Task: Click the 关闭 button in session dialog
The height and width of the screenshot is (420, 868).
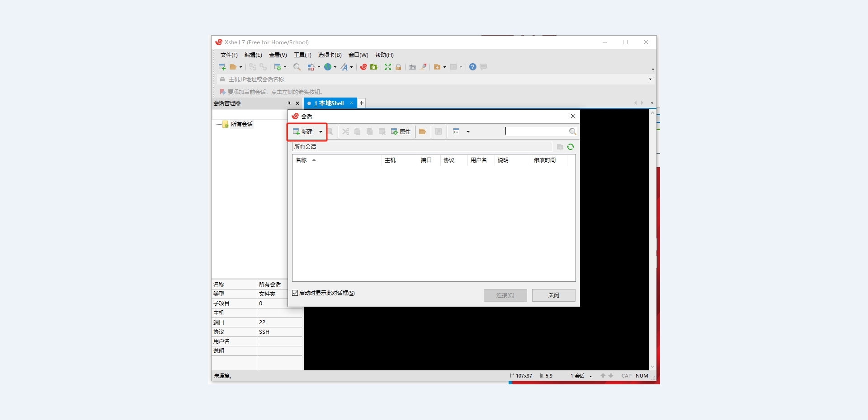Action: [553, 295]
